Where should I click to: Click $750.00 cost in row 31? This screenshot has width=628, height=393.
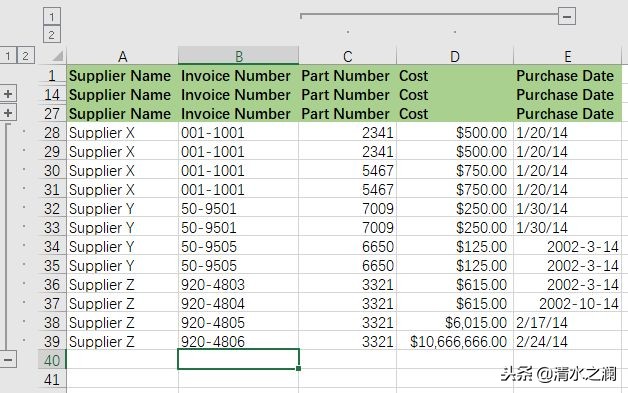click(x=455, y=189)
